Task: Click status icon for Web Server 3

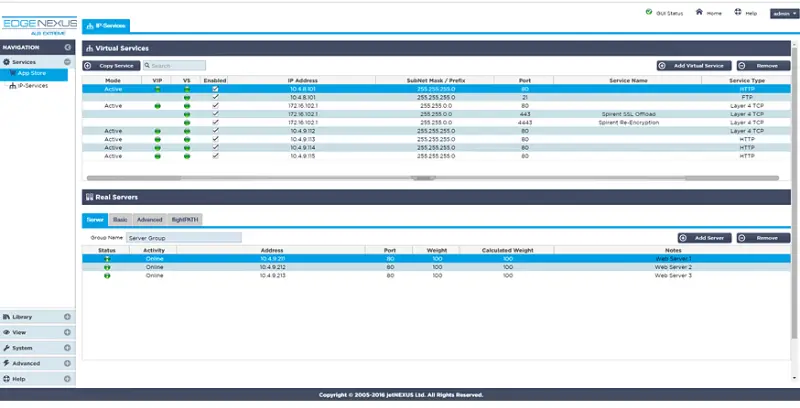Action: [x=107, y=276]
